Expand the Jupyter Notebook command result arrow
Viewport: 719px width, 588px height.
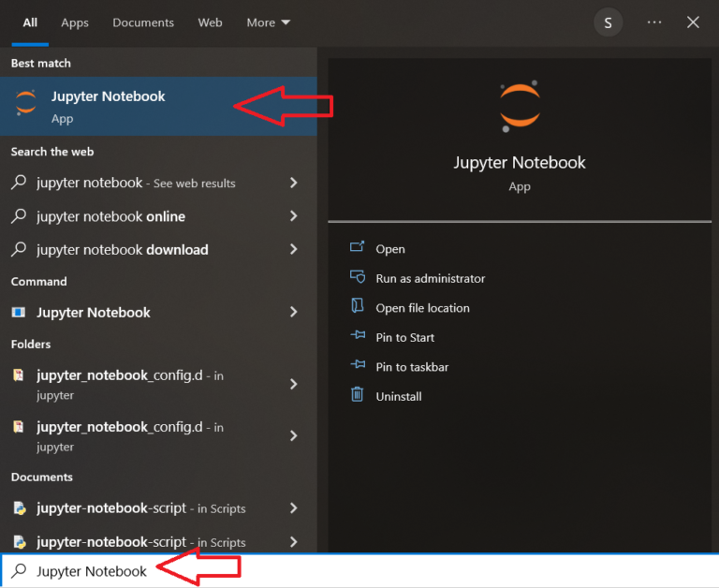pos(294,313)
